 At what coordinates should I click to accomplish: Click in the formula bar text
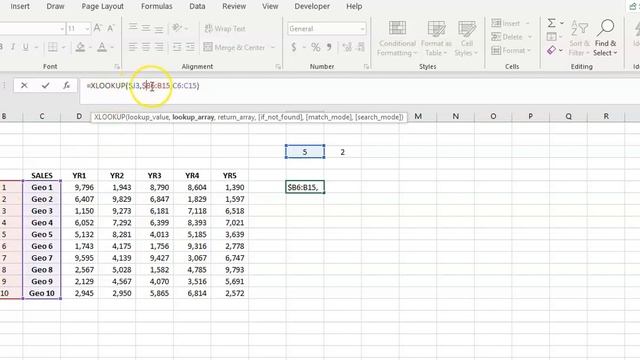[x=143, y=86]
